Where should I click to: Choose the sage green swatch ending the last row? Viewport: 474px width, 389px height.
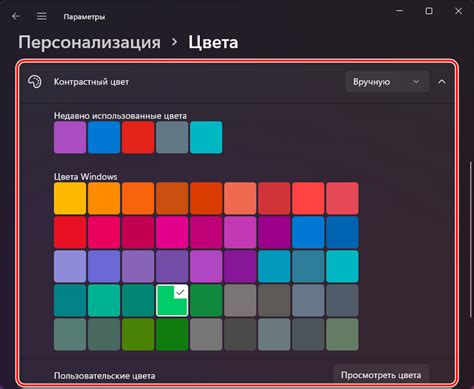click(342, 334)
